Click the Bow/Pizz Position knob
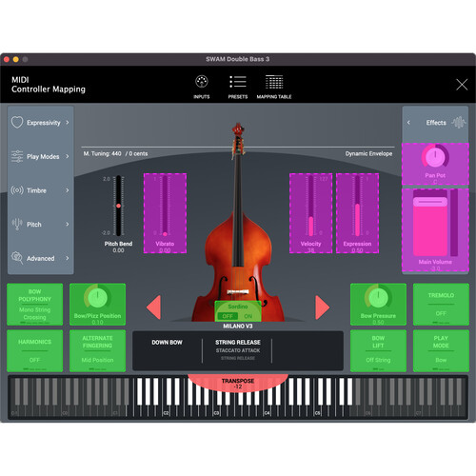476x476 pixels. [97, 297]
